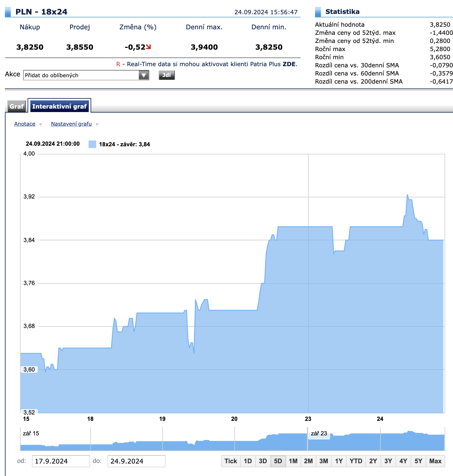Show year-to-date with YTD button
Viewport: 453px width, 476px height.
(x=356, y=461)
